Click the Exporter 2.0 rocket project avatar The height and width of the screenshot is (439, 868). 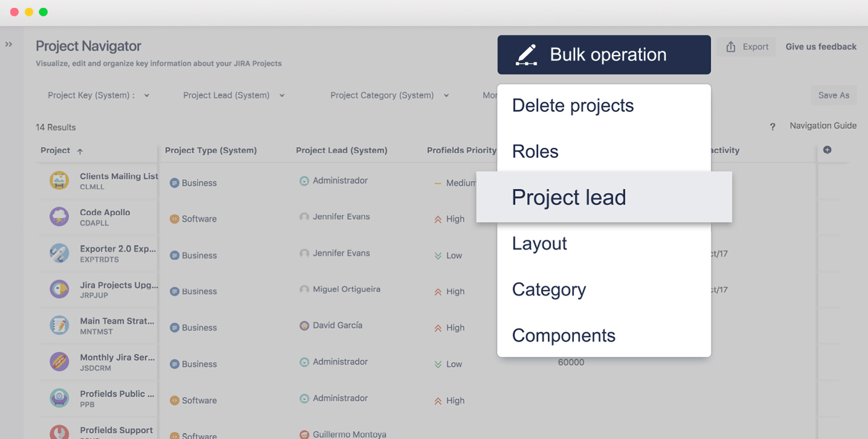(59, 253)
